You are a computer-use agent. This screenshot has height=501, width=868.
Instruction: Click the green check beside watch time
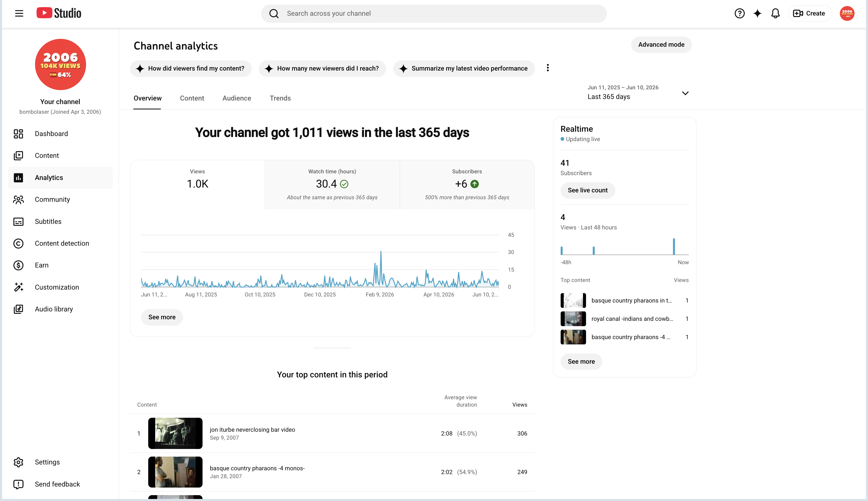point(344,184)
